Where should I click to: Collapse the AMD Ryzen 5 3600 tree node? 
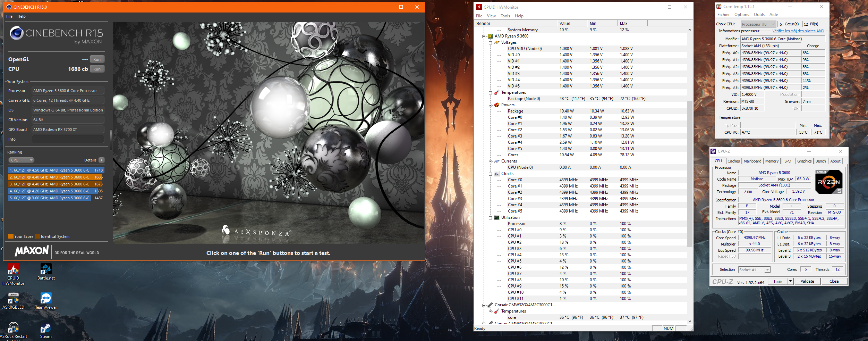(484, 36)
